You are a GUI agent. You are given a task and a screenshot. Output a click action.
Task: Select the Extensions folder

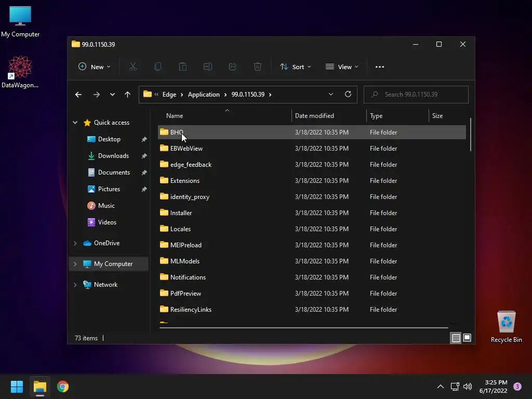click(312, 180)
